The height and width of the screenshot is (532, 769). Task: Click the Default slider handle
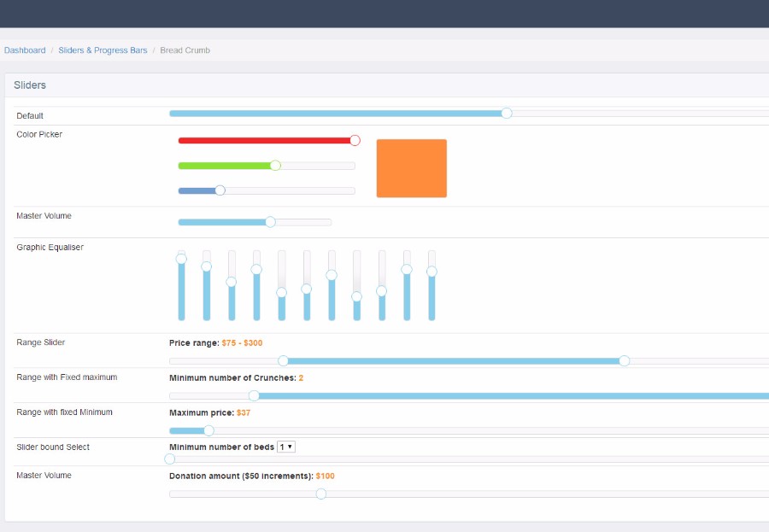(507, 114)
